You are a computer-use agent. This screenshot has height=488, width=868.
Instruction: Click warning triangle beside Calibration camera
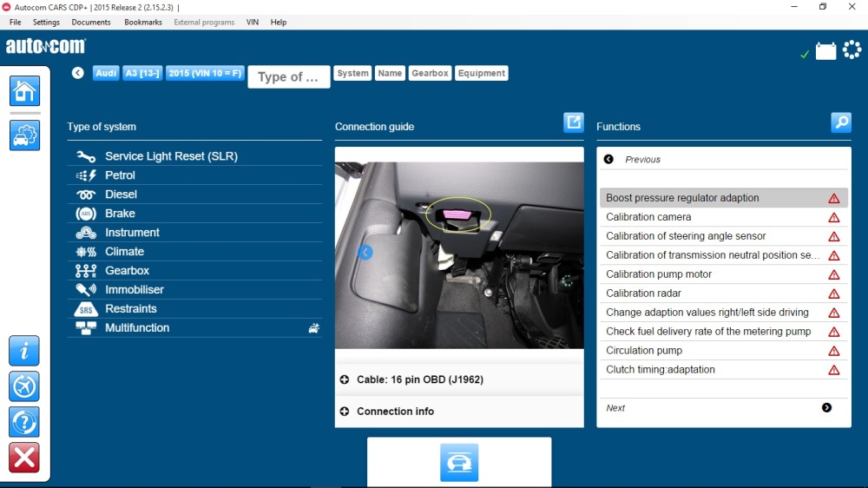833,218
